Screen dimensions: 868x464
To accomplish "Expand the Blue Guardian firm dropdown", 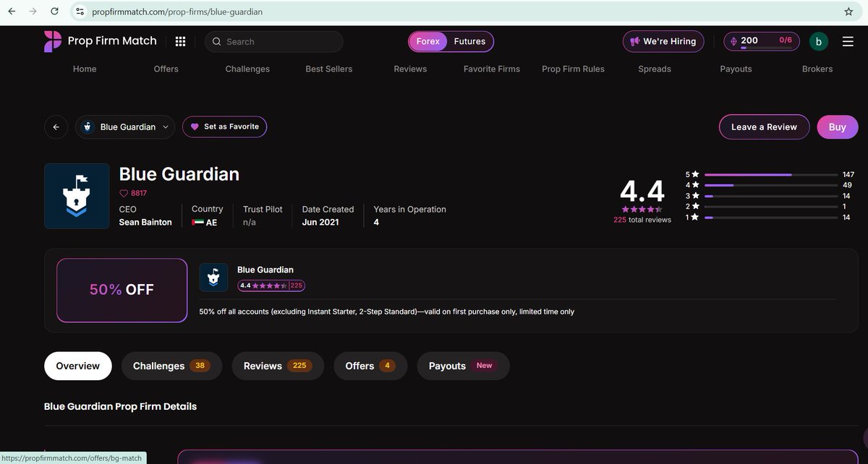I will click(x=125, y=126).
